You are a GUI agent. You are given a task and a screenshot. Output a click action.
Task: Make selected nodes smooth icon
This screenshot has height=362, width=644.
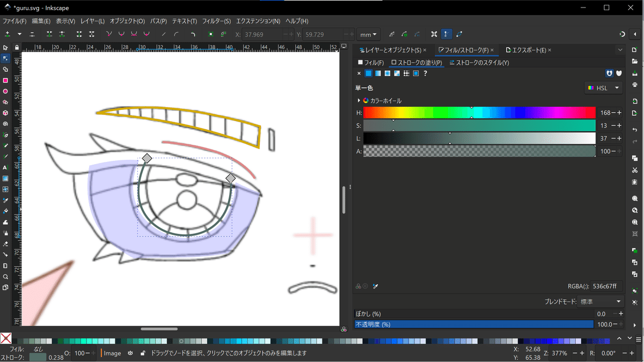click(121, 34)
